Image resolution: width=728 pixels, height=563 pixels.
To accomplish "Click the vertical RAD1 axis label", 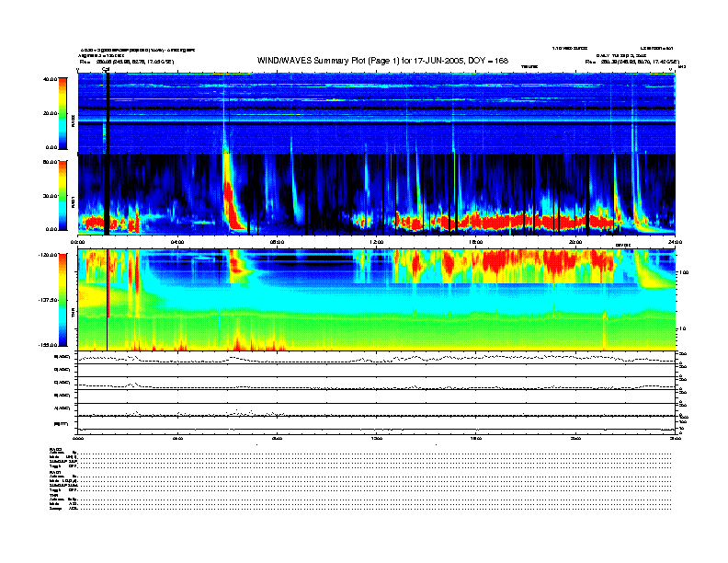I will click(x=73, y=201).
